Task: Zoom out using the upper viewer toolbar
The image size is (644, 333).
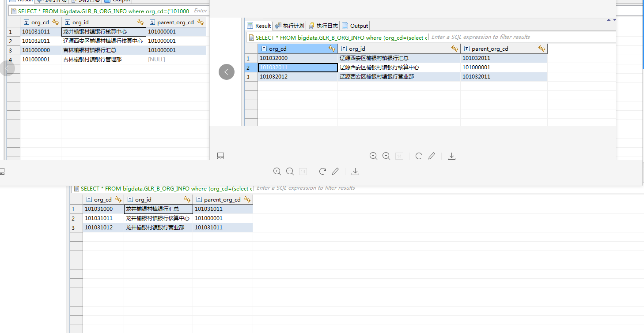Action: tap(386, 156)
